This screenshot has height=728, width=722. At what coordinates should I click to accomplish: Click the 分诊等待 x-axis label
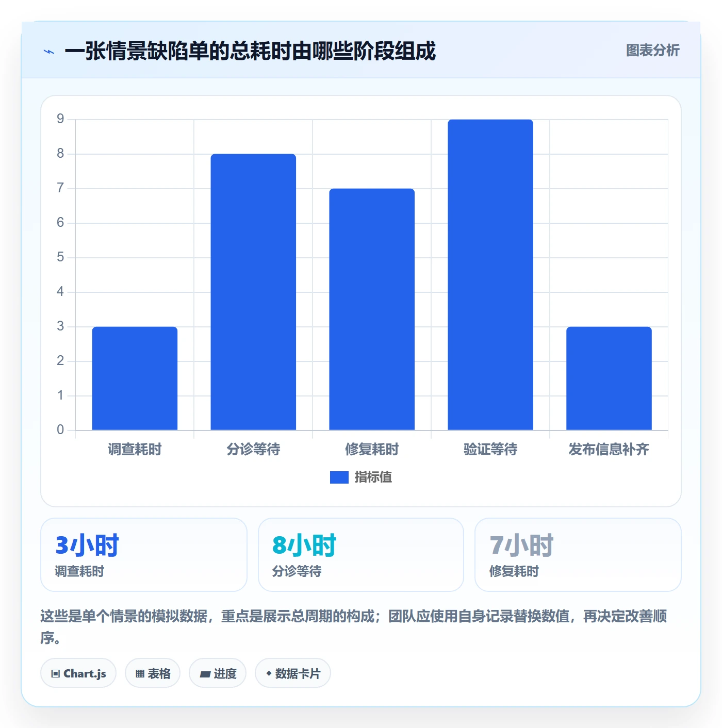click(253, 450)
